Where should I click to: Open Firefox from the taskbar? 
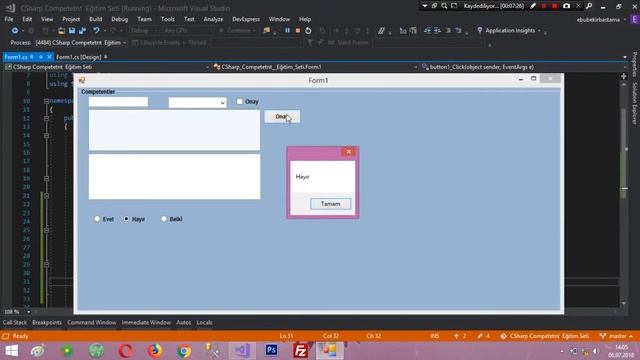[x=155, y=351]
